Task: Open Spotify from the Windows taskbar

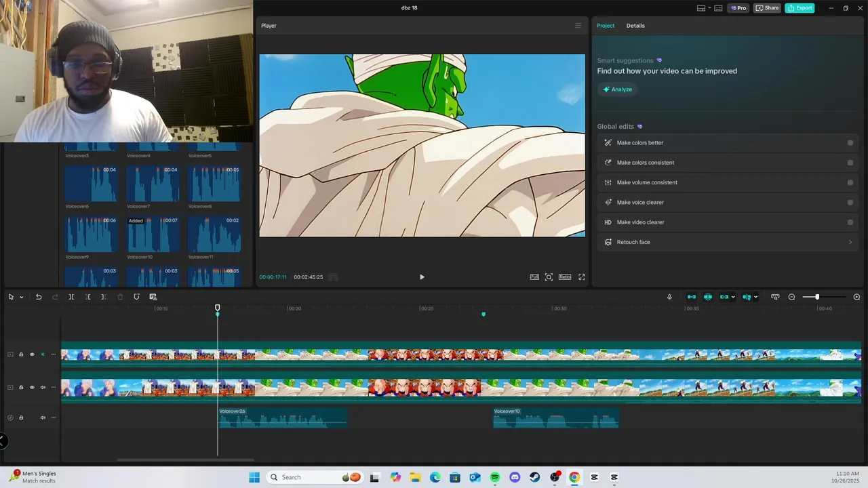Action: point(495,477)
